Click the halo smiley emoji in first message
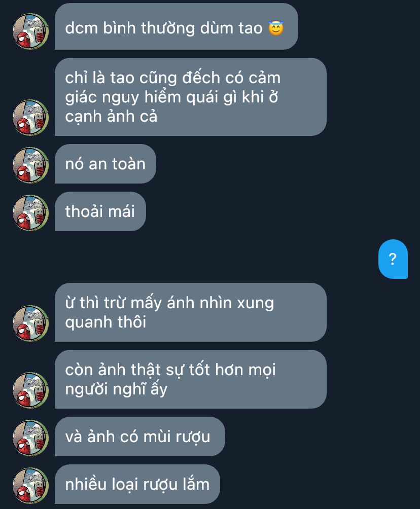420x509 pixels. 276,28
